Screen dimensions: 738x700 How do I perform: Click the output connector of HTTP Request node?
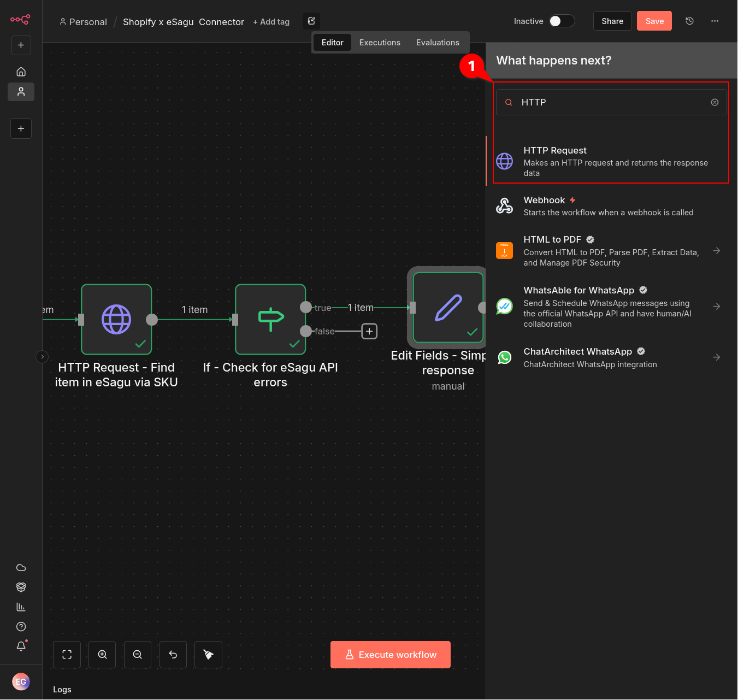click(x=152, y=320)
